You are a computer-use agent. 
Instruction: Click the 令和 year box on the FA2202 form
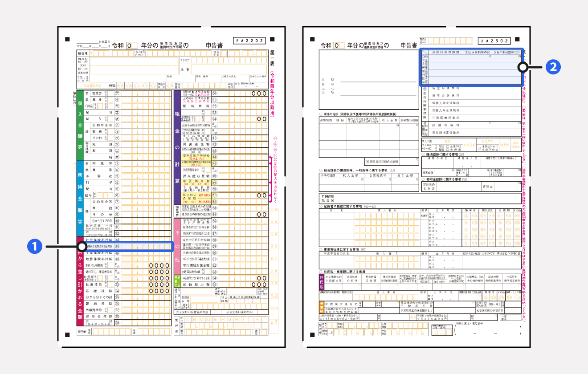click(132, 45)
